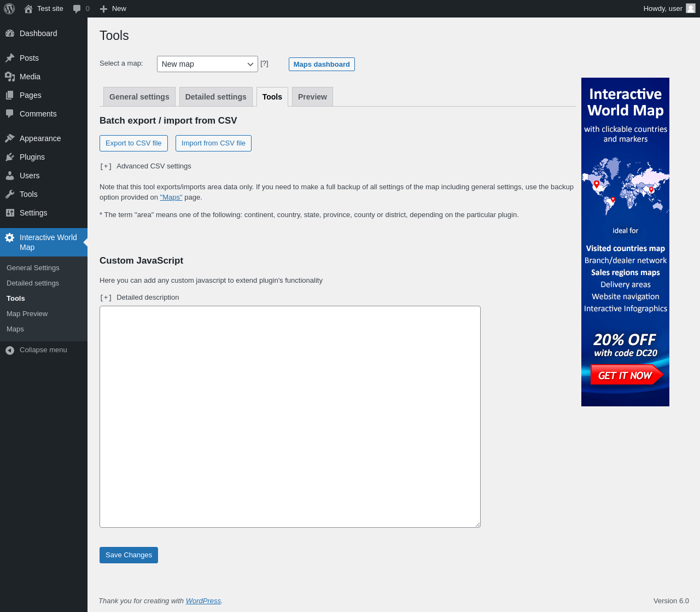Open Maps submenu item
Image resolution: width=700 pixels, height=612 pixels.
pos(44,329)
